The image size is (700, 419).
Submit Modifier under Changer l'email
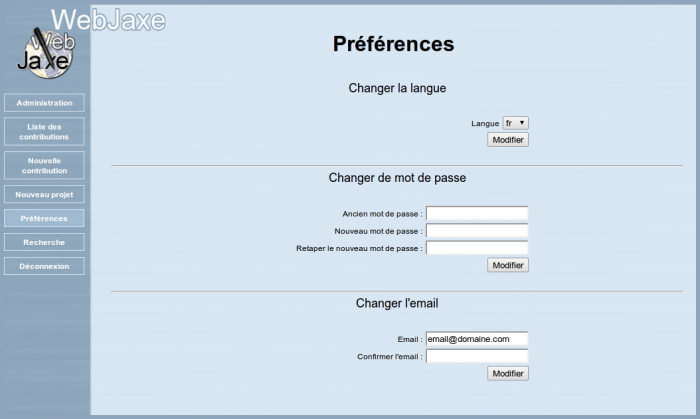coord(508,373)
